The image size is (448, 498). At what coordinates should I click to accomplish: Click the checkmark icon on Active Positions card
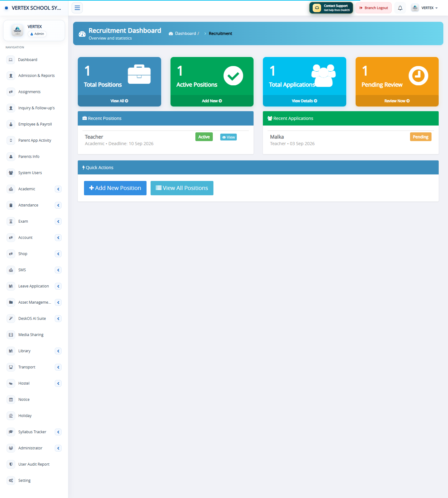point(233,76)
